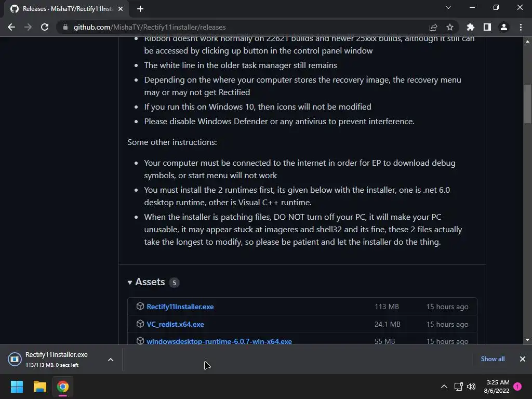Download VC_redist.x64.exe asset
This screenshot has width=532, height=399.
click(175, 324)
